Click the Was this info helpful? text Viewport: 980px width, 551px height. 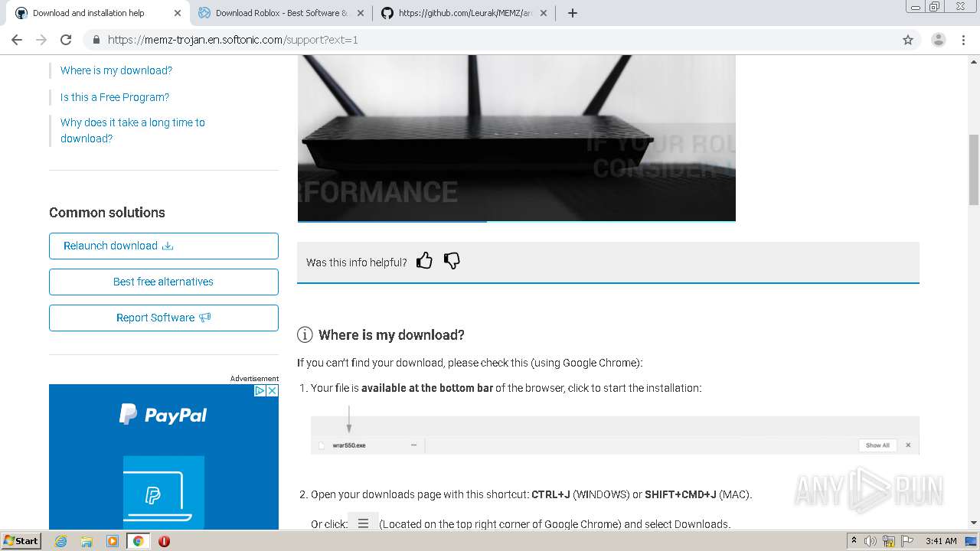[357, 262]
